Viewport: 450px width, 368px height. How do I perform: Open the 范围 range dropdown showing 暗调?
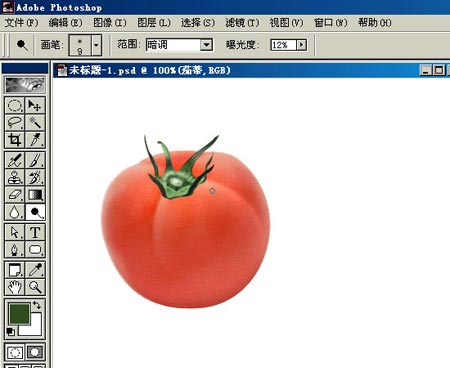(179, 45)
